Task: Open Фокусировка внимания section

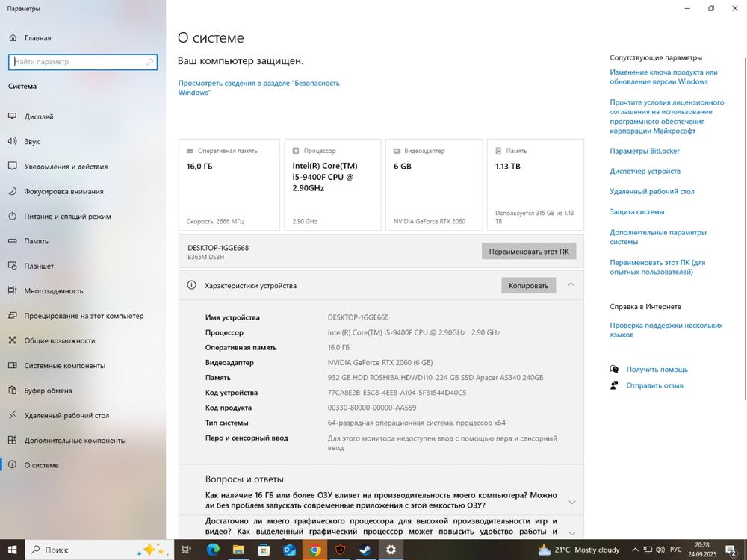Action: tap(63, 191)
